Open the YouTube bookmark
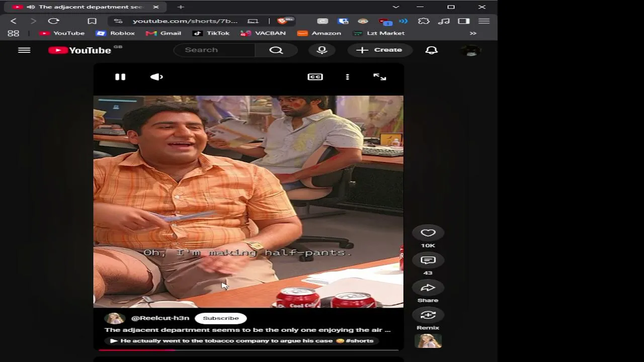644x362 pixels. 62,33
